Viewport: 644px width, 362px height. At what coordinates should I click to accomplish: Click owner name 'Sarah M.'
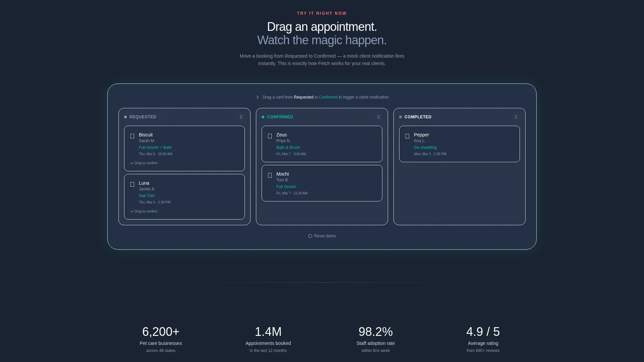147,141
